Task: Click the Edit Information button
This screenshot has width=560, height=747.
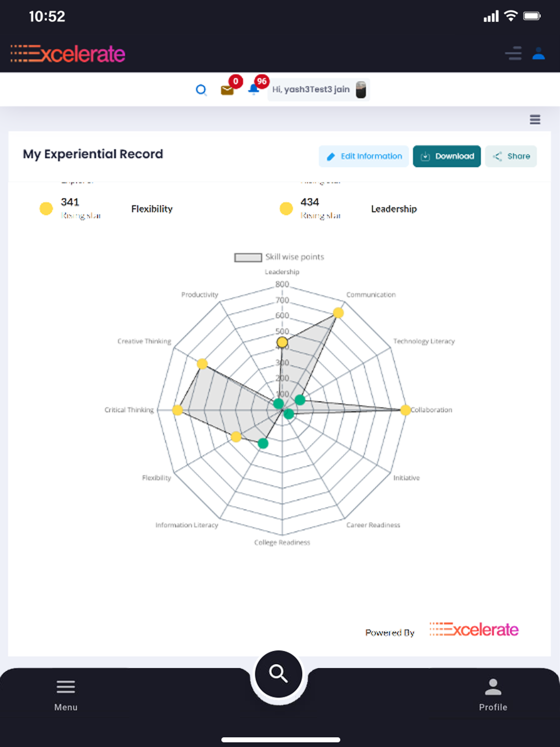Action: (364, 156)
